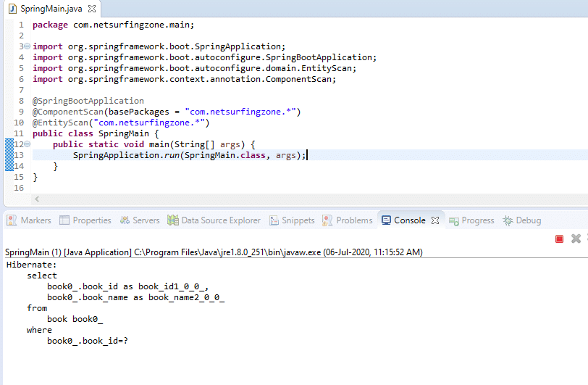The image size is (588, 385).
Task: Click the Java file icon on SpringMain.java tab
Action: pyautogui.click(x=12, y=9)
